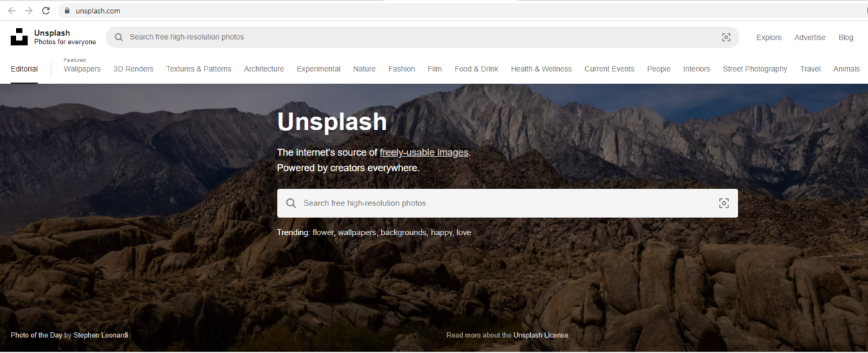Open the Wallpapers category

(82, 69)
